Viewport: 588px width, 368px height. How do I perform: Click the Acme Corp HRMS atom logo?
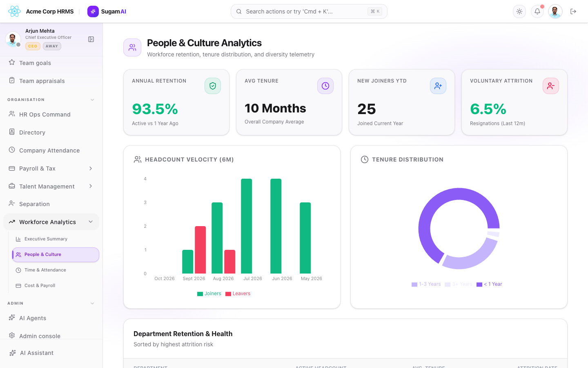(x=14, y=11)
